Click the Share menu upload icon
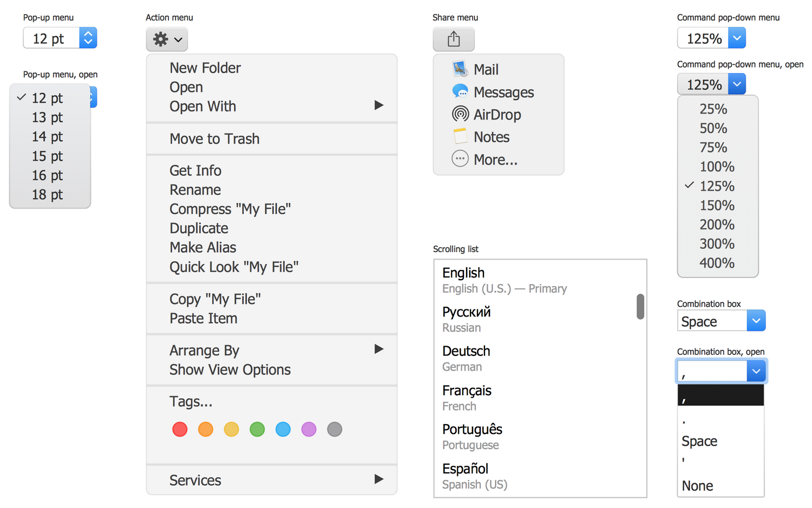This screenshot has height=508, width=812. (x=454, y=39)
